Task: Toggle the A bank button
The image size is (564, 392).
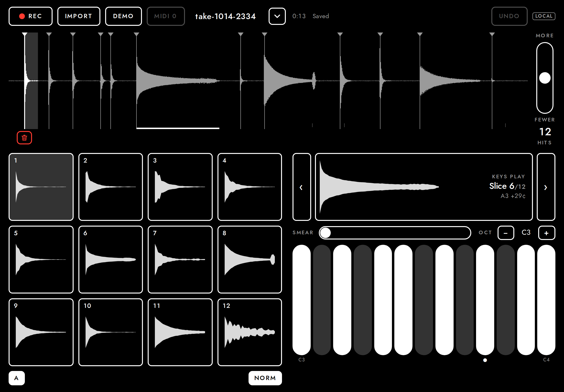Action: click(16, 378)
